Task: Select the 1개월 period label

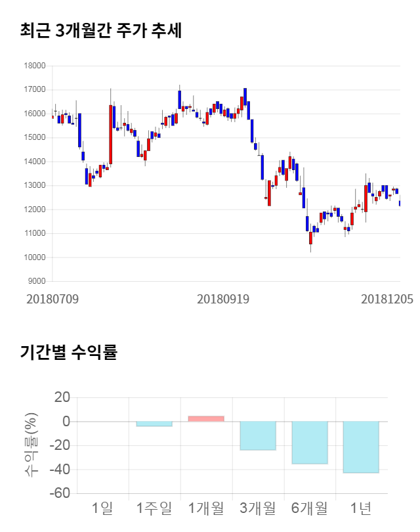Action: pyautogui.click(x=206, y=508)
